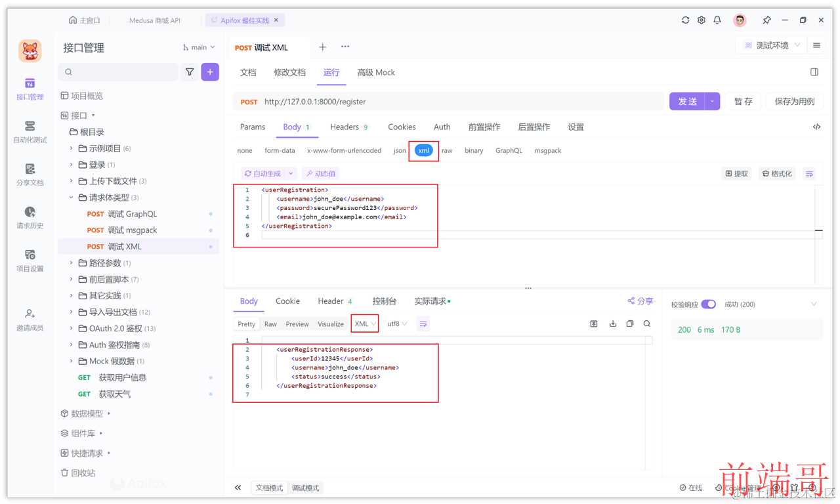Click the pin icon in title bar

pos(766,20)
